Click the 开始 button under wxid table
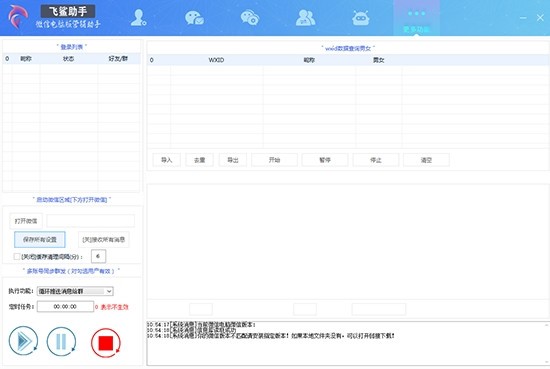 pyautogui.click(x=274, y=160)
